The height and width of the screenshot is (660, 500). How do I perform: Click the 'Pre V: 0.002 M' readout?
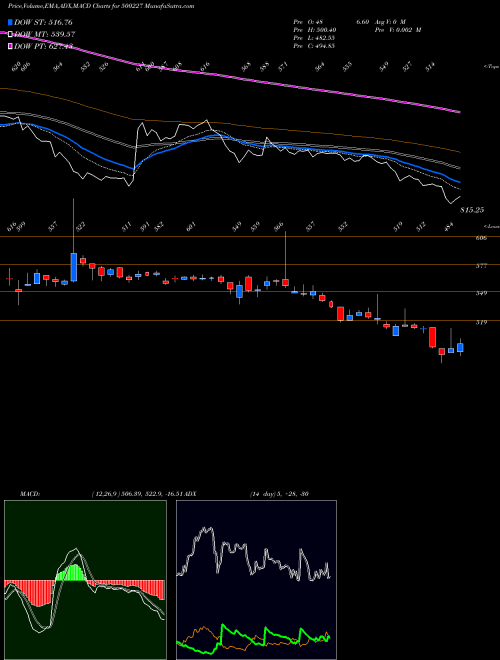(399, 30)
